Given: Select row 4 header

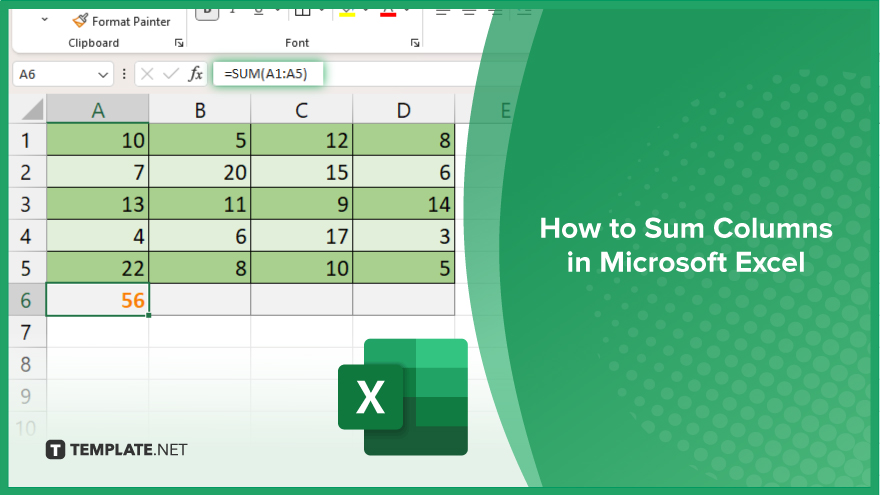Looking at the screenshot, I should click(27, 236).
